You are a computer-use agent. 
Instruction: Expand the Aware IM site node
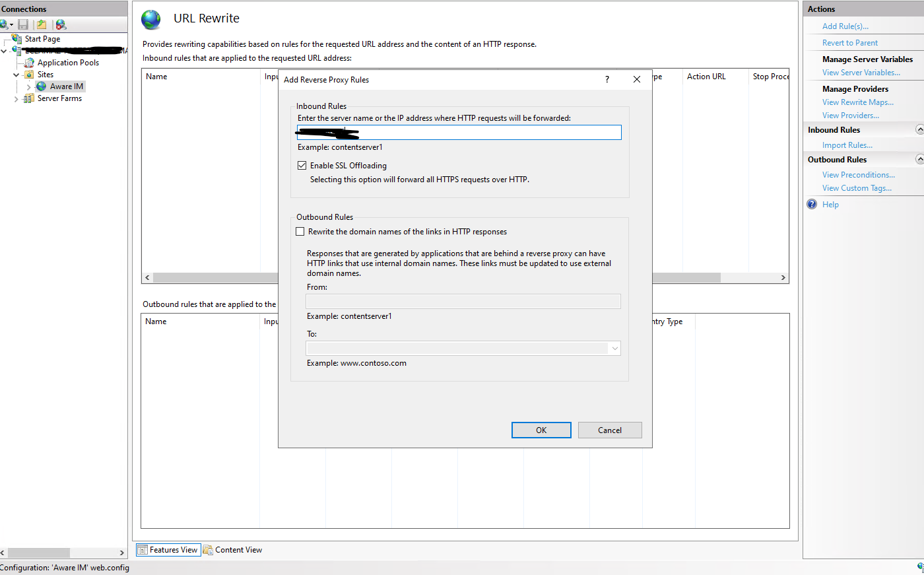pyautogui.click(x=28, y=86)
